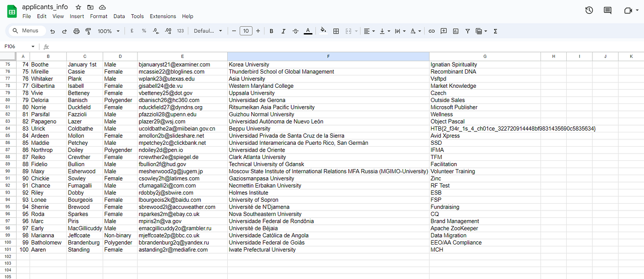The image size is (644, 279).
Task: Open the Insert chart icon
Action: 455,31
